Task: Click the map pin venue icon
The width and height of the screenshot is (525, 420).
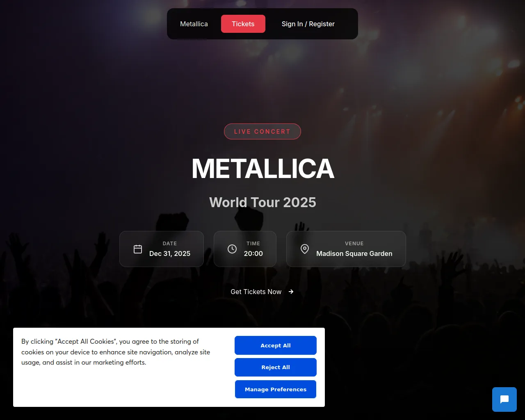Action: click(x=305, y=249)
